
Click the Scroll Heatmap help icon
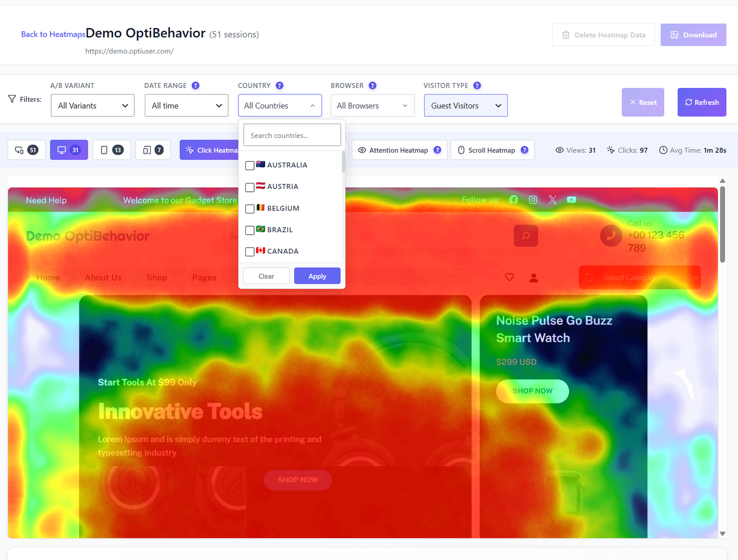pos(524,150)
